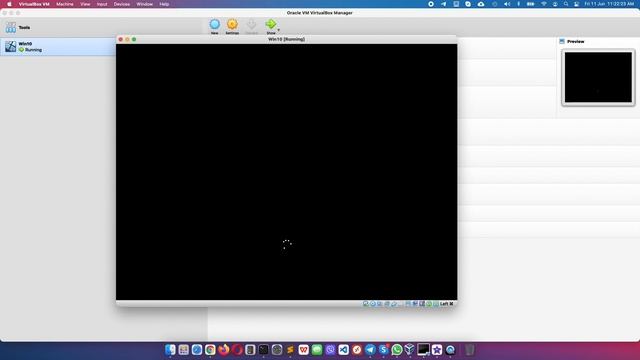This screenshot has width=640, height=360.
Task: Click the Wi-Fi icon in the menu bar
Action: [x=544, y=4]
